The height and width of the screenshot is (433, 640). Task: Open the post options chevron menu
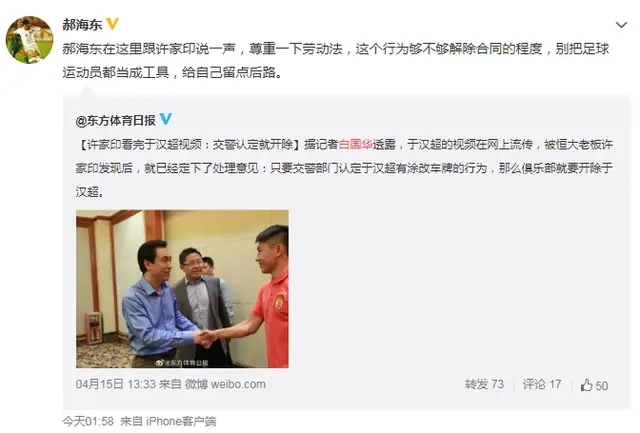(621, 25)
